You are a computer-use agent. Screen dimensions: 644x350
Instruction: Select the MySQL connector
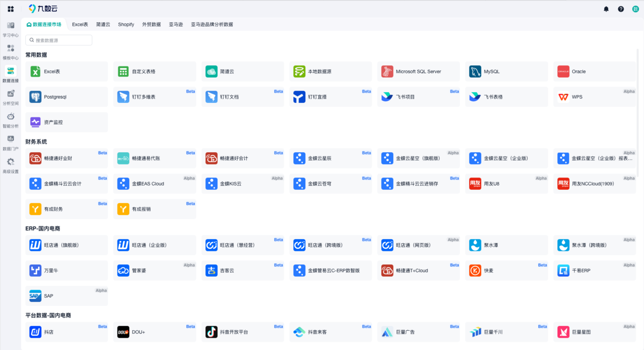pyautogui.click(x=507, y=71)
